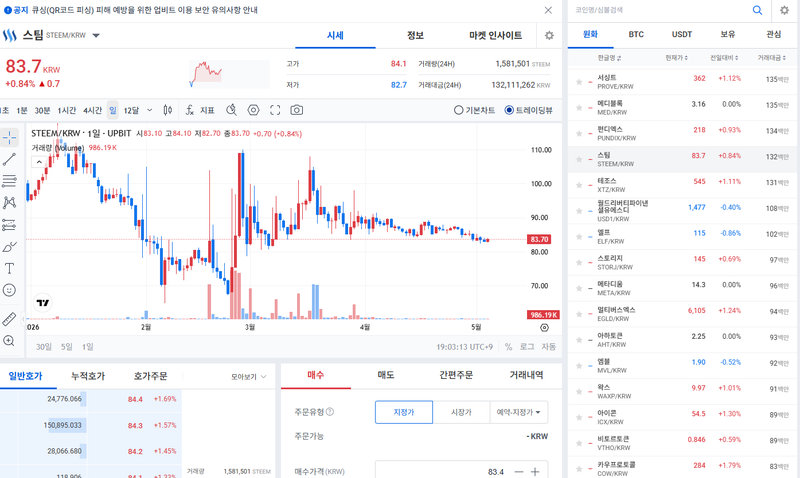
Task: Select the 84.3 ask price row
Action: point(91,425)
